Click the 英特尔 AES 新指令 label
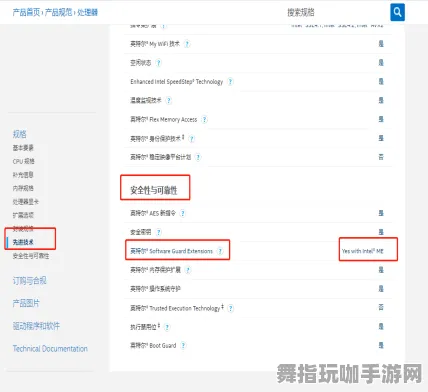This screenshot has width=428, height=392. 153,213
